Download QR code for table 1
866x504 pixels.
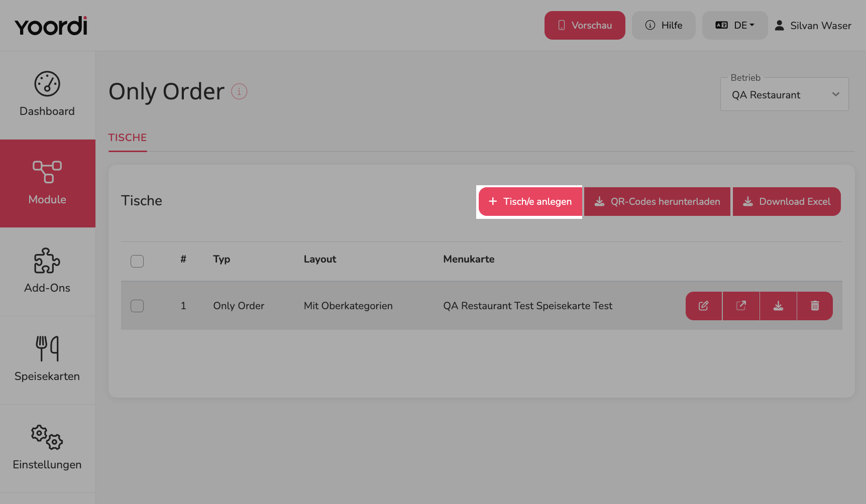point(778,306)
